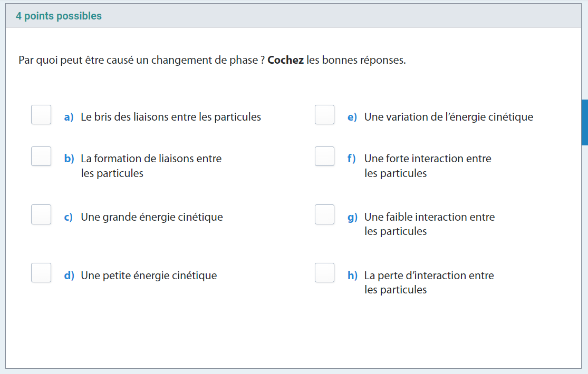Select the answer text "Une grande énergie cinétique"
This screenshot has width=588, height=374.
pyautogui.click(x=152, y=217)
